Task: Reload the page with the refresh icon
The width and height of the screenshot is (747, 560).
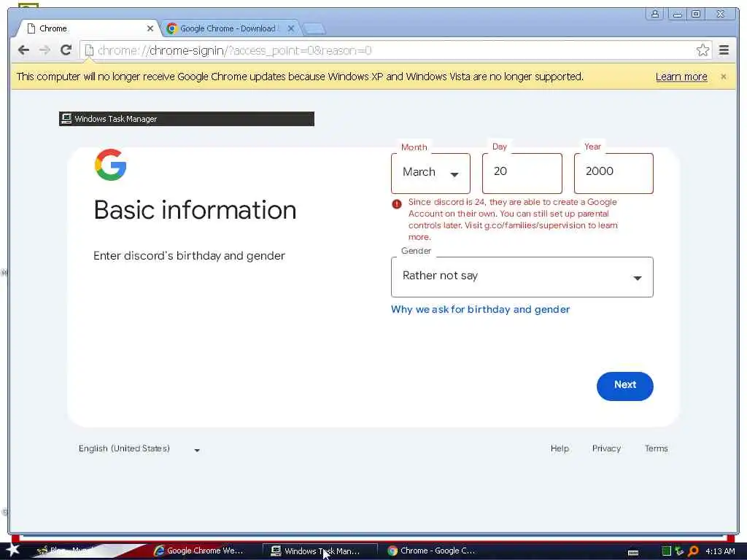Action: [x=66, y=50]
